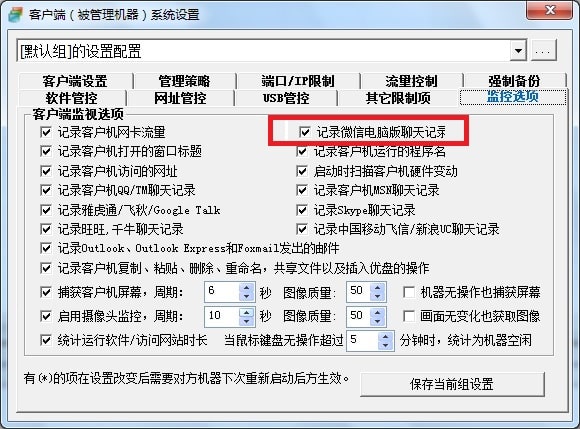
Task: Raise screen capture 图像质量 with up arrow
Action: [378, 287]
